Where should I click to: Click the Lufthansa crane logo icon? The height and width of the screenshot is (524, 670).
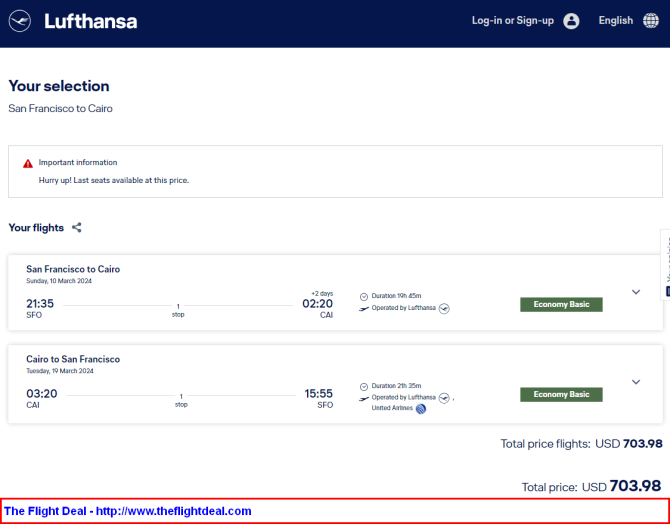[x=20, y=21]
